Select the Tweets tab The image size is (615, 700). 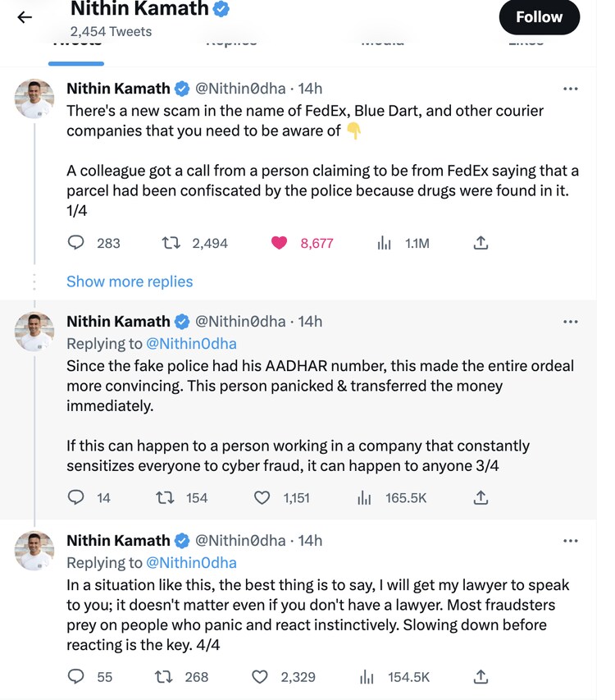[x=76, y=43]
